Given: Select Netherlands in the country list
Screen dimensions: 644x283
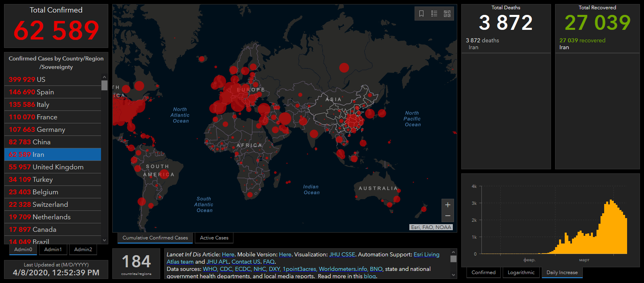Looking at the screenshot, I should [53, 217].
